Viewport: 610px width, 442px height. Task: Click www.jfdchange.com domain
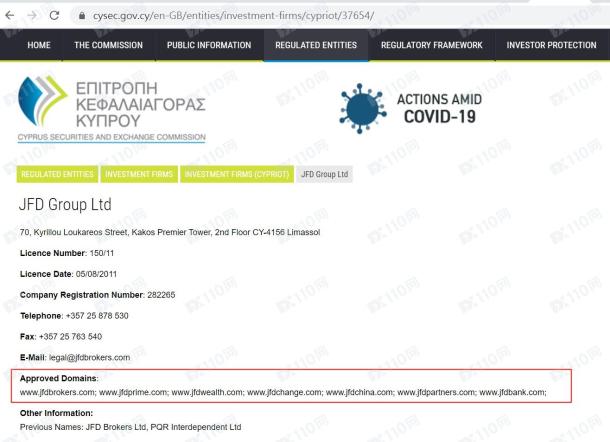pyautogui.click(x=284, y=392)
